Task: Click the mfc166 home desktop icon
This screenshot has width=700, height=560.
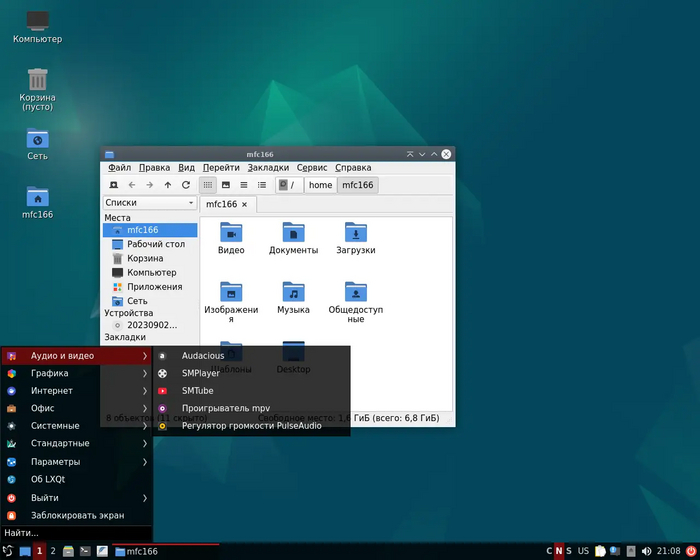Action: pyautogui.click(x=38, y=197)
